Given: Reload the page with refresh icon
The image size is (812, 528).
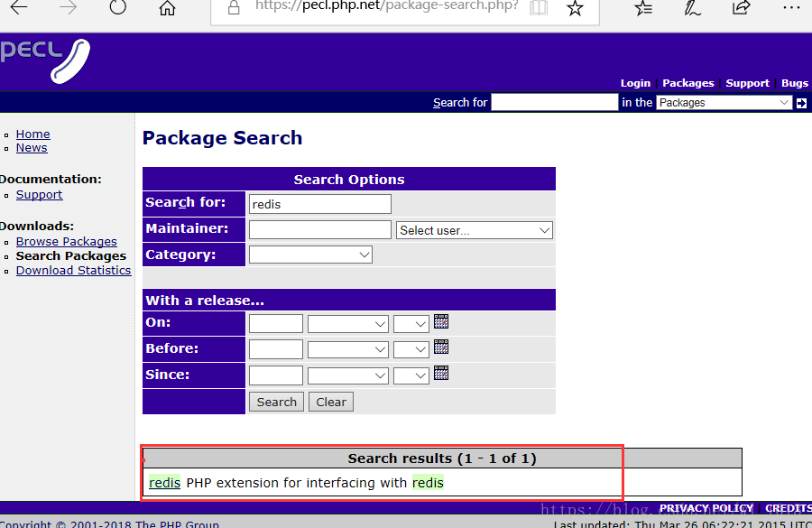Looking at the screenshot, I should click(x=117, y=6).
